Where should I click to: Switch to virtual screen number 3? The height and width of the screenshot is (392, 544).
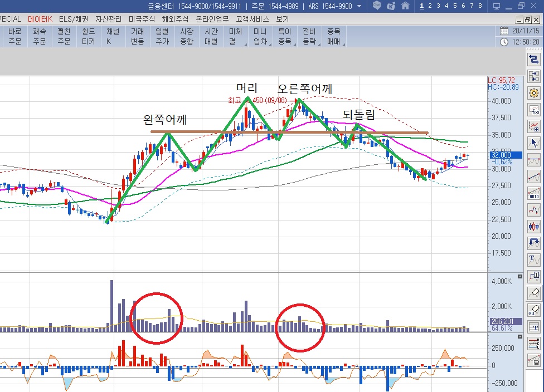click(439, 6)
